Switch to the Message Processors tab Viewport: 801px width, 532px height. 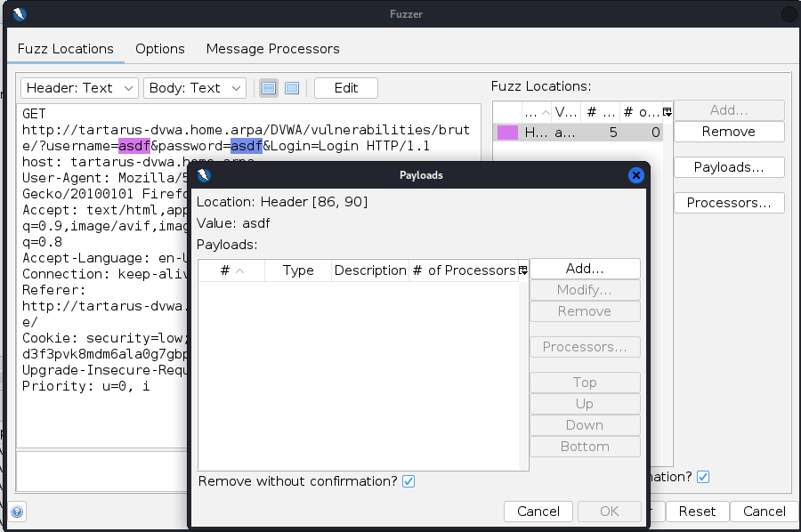pos(272,49)
